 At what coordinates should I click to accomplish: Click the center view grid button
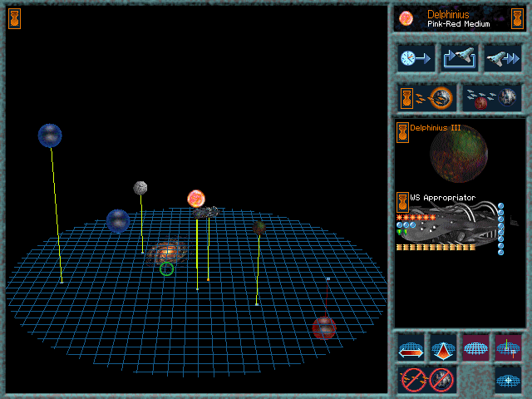(508, 380)
